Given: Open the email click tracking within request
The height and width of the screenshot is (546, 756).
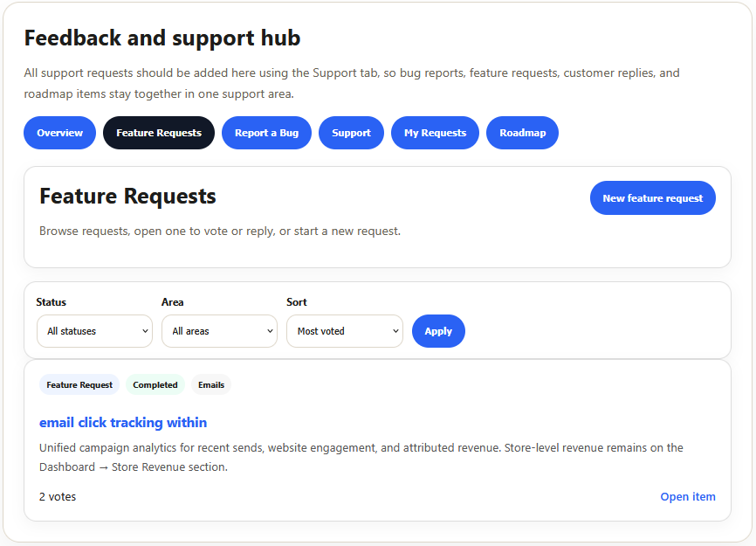Looking at the screenshot, I should (x=123, y=423).
